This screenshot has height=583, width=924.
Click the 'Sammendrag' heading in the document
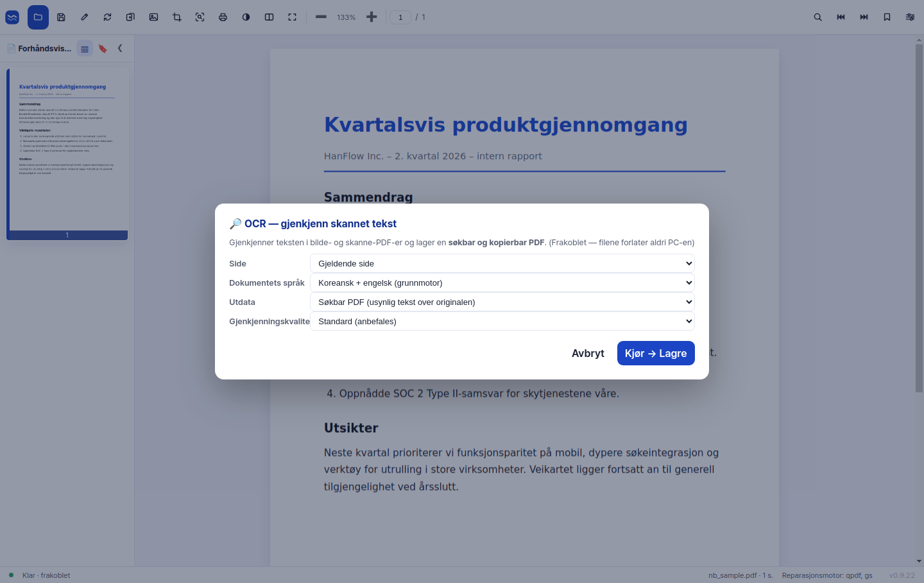tap(368, 197)
